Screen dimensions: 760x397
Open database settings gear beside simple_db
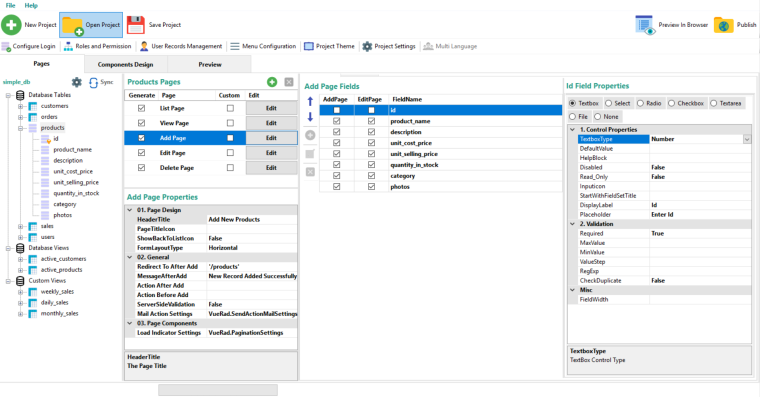(x=77, y=82)
